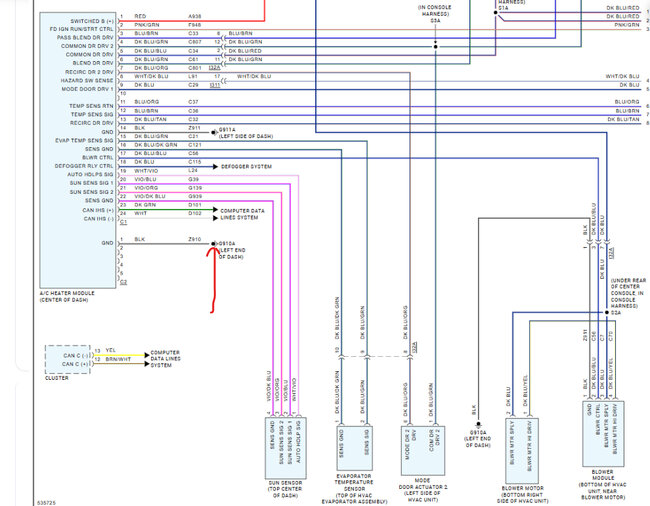Select the G911A ground label

tap(227, 130)
